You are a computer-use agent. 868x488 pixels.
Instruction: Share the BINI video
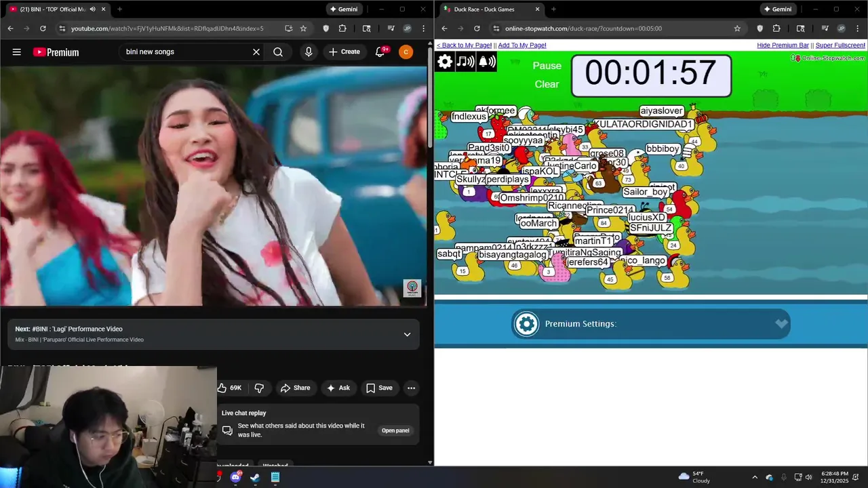tap(296, 388)
